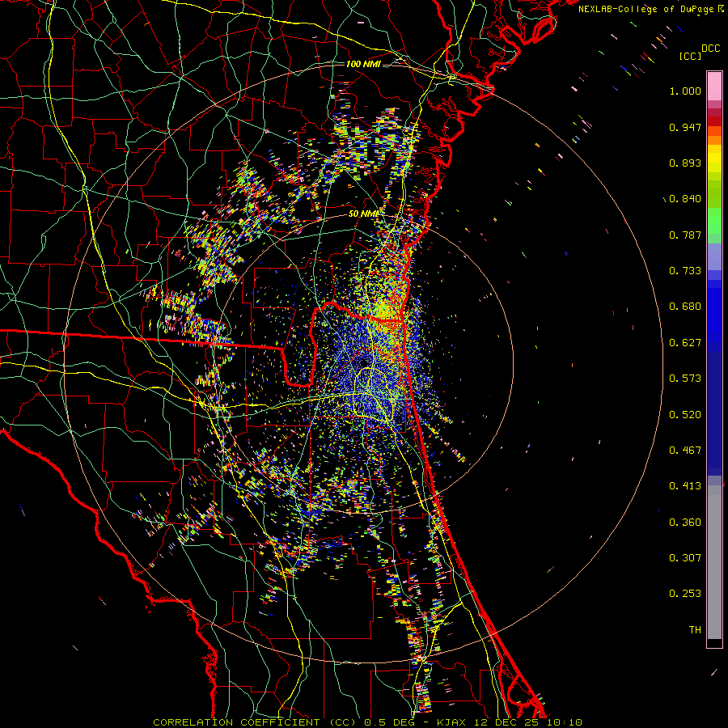The height and width of the screenshot is (728, 728).
Task: Pick the gray segment of the colorbar
Action: click(x=714, y=562)
